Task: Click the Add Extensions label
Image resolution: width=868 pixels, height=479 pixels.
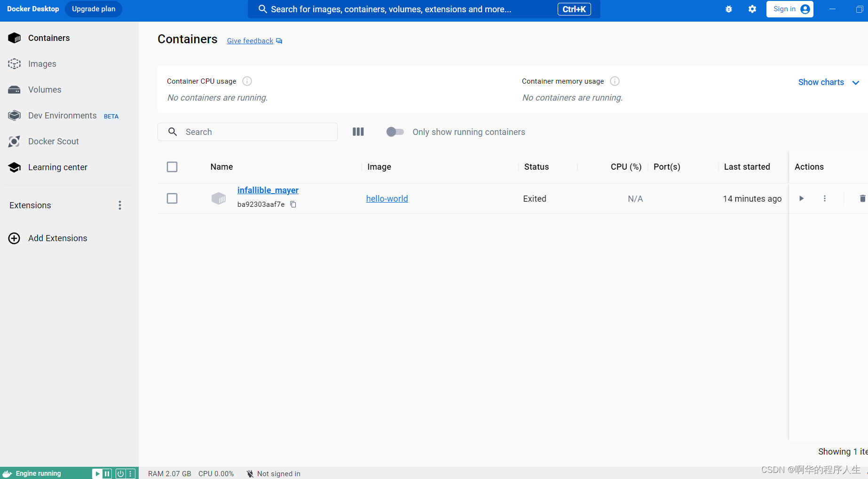Action: pos(58,238)
